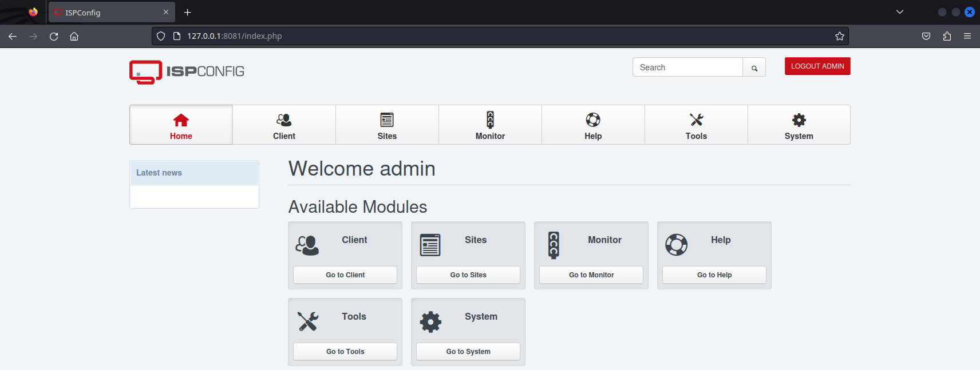Click the Welcome admin heading

[362, 169]
